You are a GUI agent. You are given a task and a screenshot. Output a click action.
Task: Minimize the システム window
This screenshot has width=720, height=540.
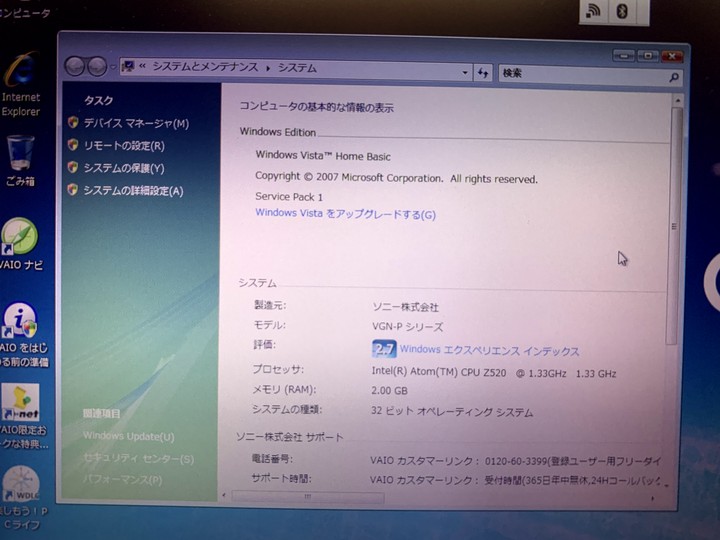click(624, 56)
